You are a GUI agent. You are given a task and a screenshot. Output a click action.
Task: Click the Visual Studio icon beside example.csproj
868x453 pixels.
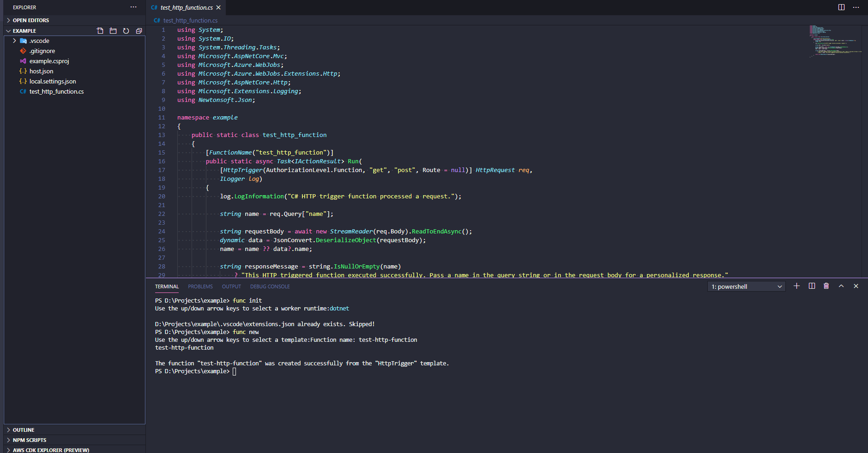[x=23, y=61]
